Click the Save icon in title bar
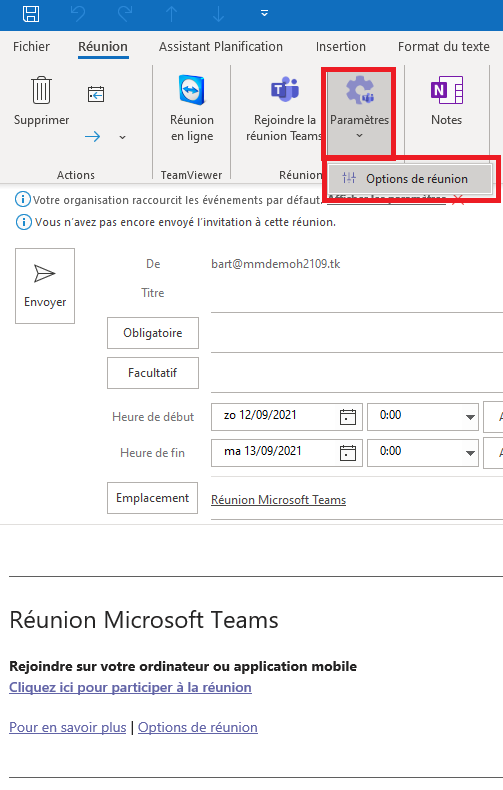Image resolution: width=503 pixels, height=790 pixels. point(31,14)
